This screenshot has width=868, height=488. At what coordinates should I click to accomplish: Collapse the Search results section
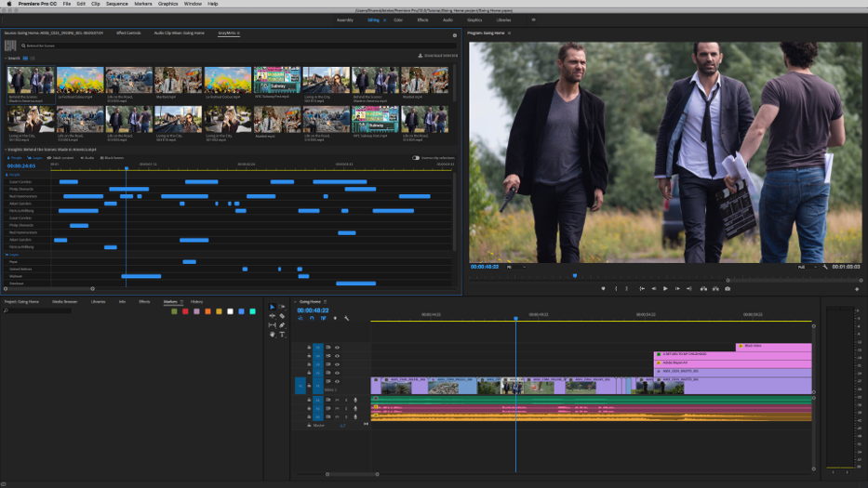click(x=7, y=58)
